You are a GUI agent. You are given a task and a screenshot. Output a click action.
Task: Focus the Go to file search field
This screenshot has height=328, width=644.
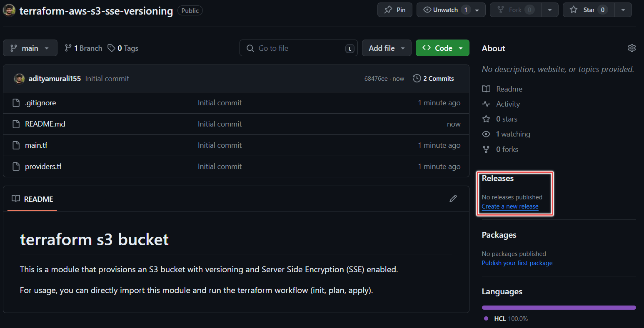[299, 48]
